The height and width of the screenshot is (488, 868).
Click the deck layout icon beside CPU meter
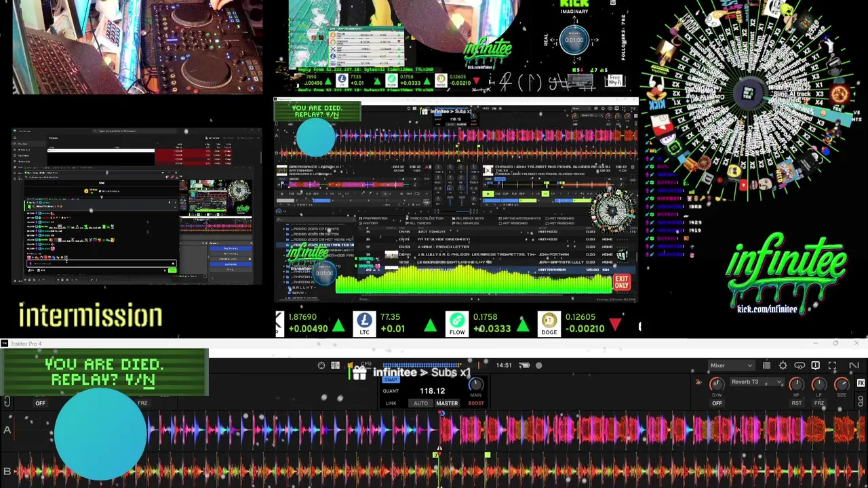tap(335, 365)
